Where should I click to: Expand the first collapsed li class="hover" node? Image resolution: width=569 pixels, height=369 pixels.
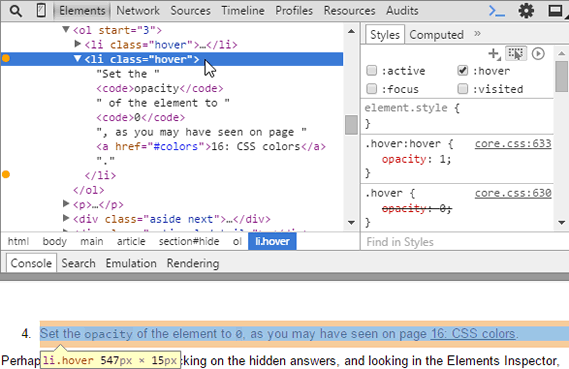click(77, 44)
